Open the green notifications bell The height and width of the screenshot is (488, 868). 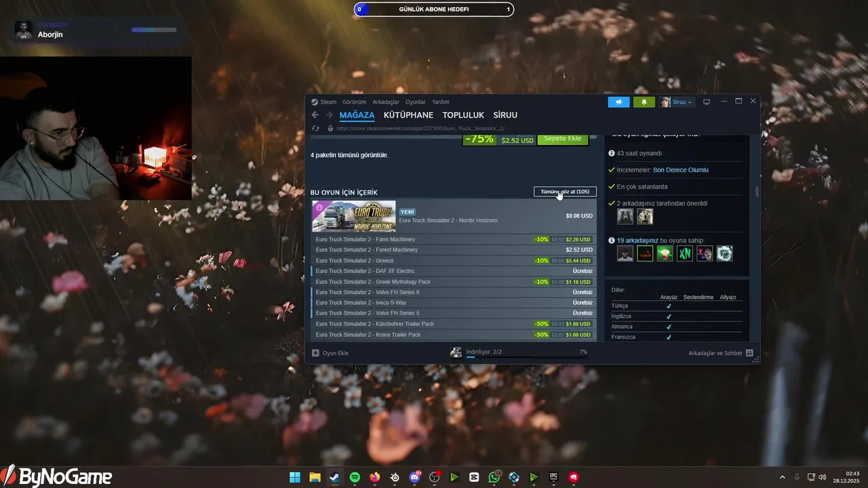(x=644, y=102)
